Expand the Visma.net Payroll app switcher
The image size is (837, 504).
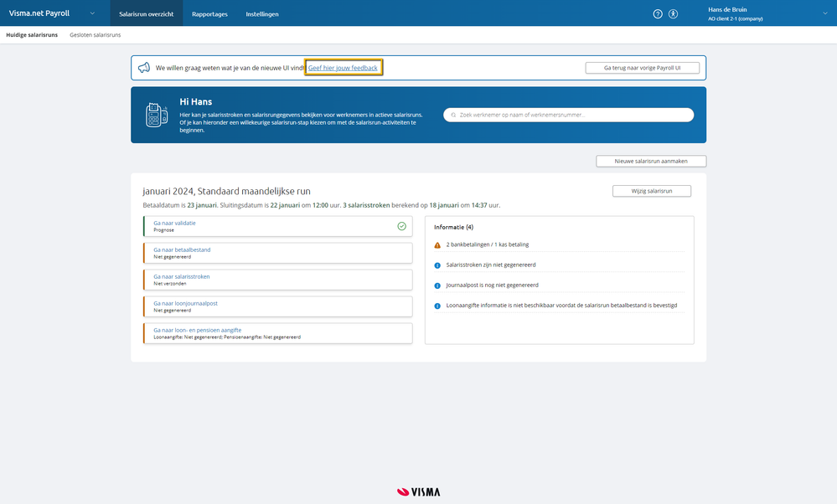pos(92,13)
